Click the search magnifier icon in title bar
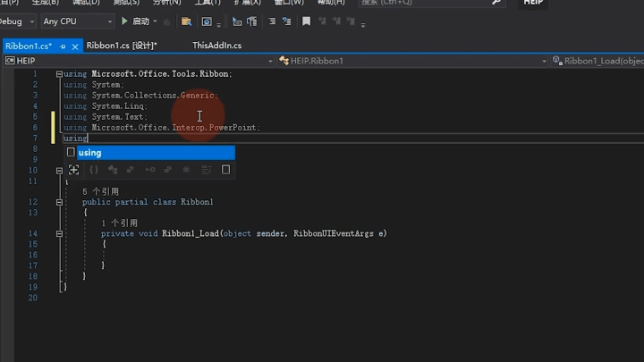This screenshot has width=644, height=362. 496,3
